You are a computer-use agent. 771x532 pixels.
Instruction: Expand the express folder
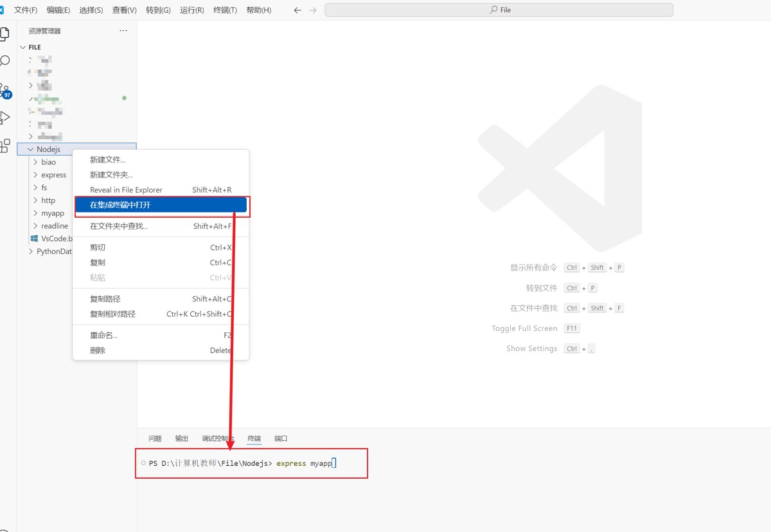53,175
